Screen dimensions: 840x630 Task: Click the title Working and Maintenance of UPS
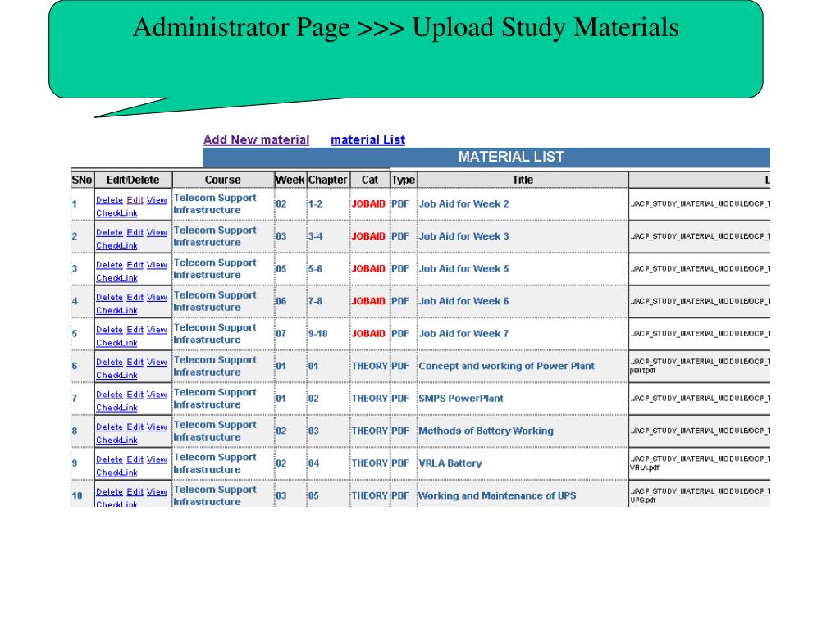click(497, 495)
